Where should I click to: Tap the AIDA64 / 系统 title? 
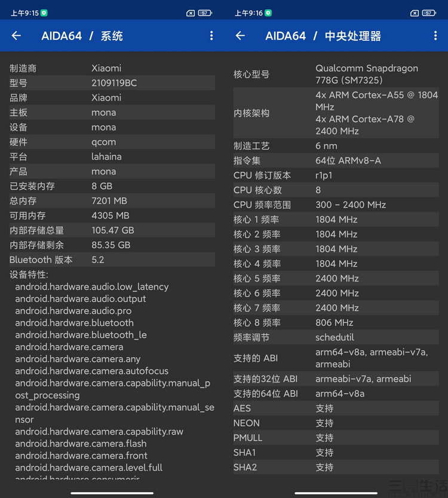(82, 36)
